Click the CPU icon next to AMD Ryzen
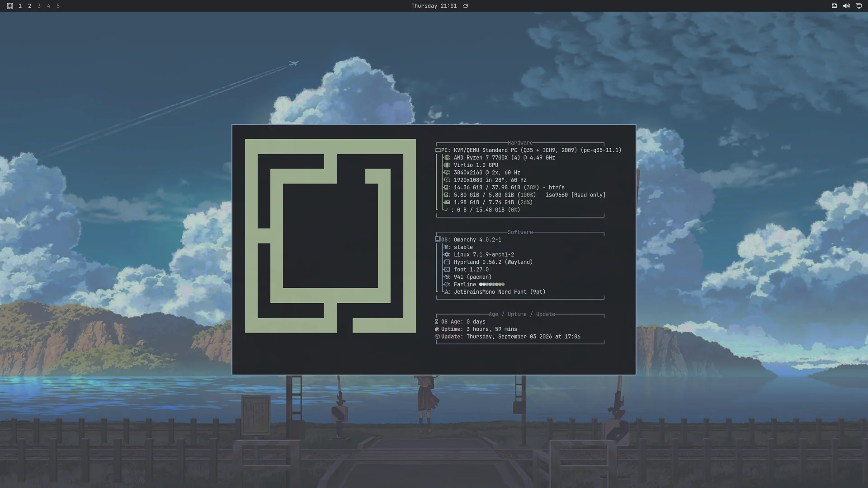This screenshot has width=868, height=488. 447,158
